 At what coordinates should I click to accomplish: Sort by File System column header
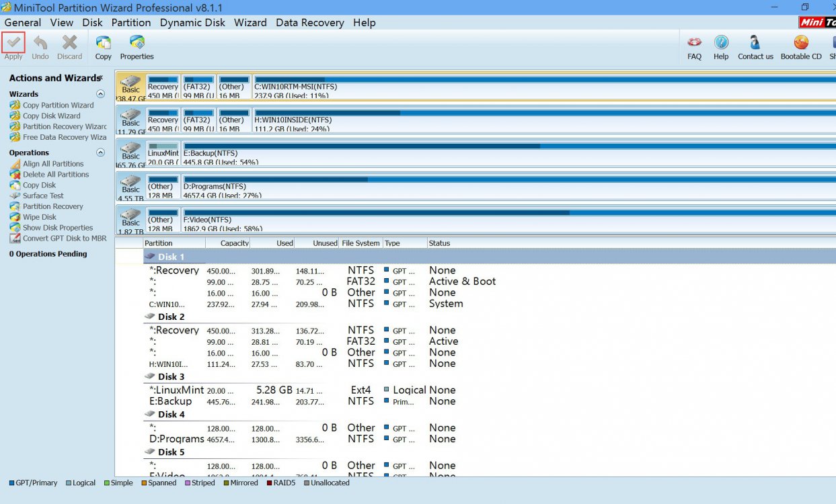[360, 243]
